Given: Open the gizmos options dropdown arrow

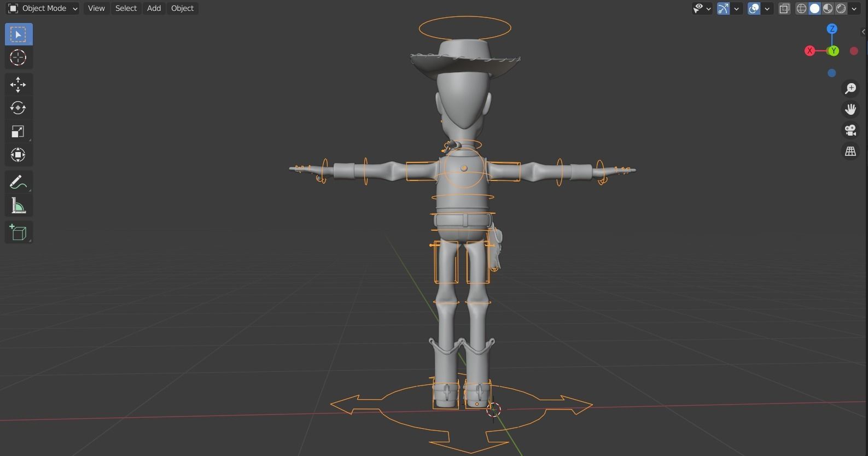Looking at the screenshot, I should click(x=737, y=8).
